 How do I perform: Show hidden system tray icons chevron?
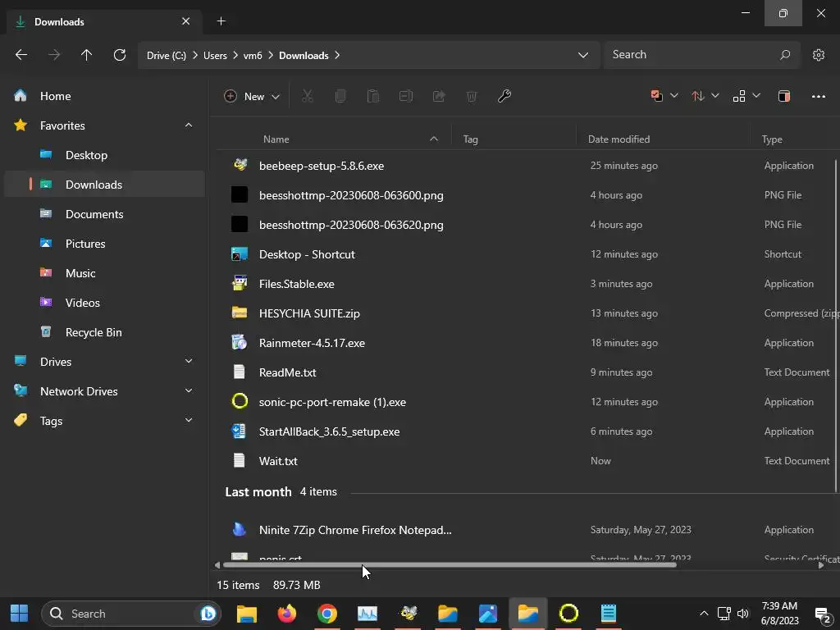[704, 614]
